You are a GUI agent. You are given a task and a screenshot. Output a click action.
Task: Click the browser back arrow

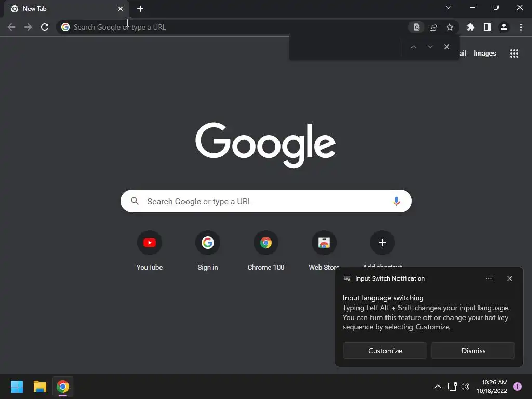11,27
